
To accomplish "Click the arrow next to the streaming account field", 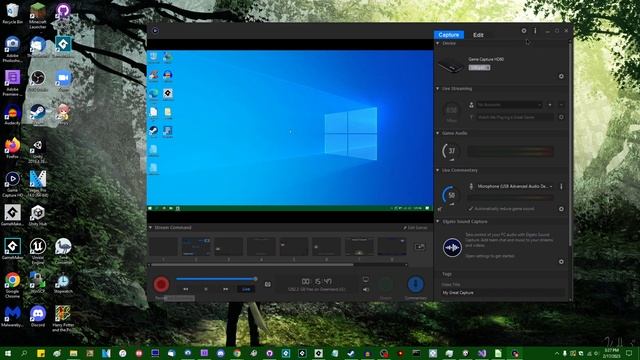I will point(550,105).
